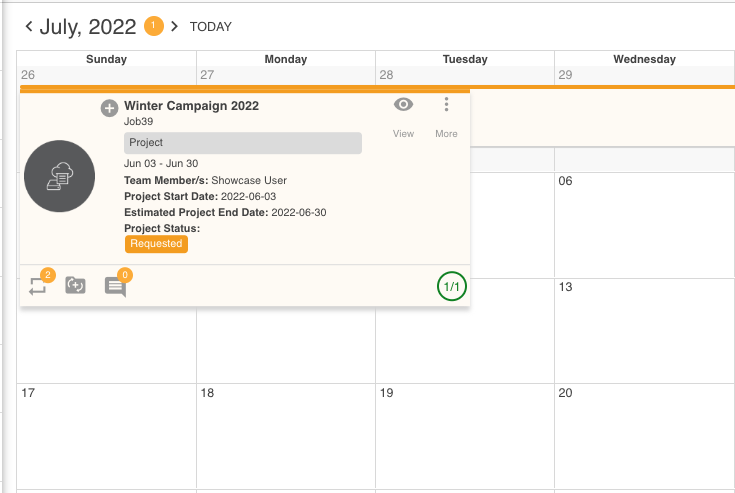
Task: Select day 19 in the calendar
Action: click(386, 393)
